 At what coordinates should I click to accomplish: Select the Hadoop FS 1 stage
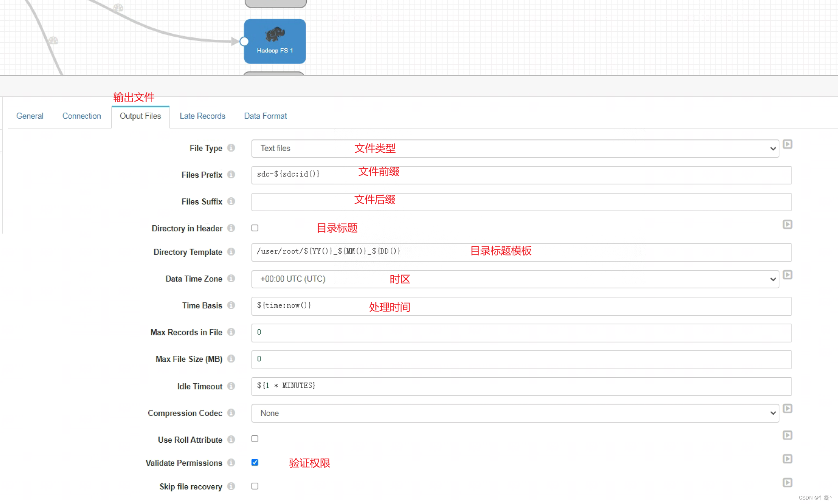pos(275,41)
